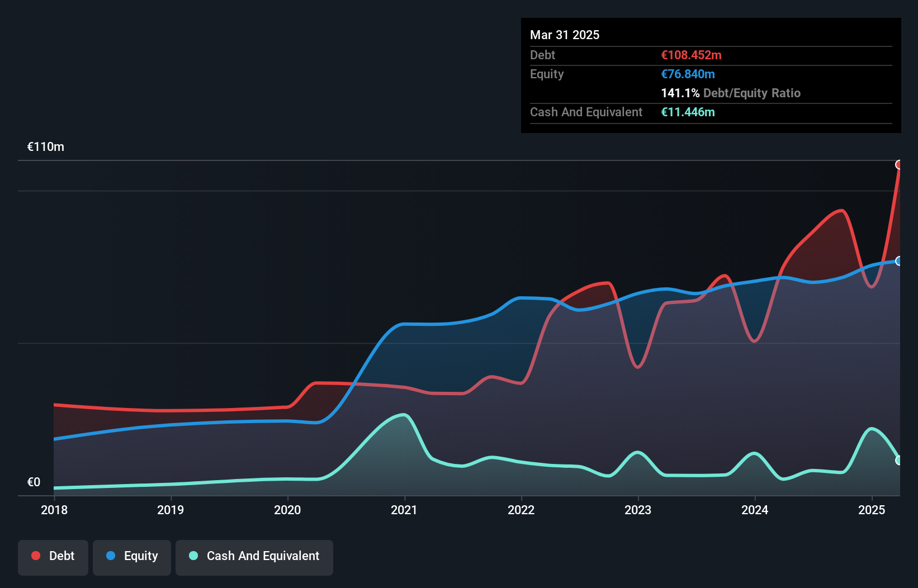Click the blue Equity endpoint marker
The image size is (918, 588).
(x=898, y=261)
